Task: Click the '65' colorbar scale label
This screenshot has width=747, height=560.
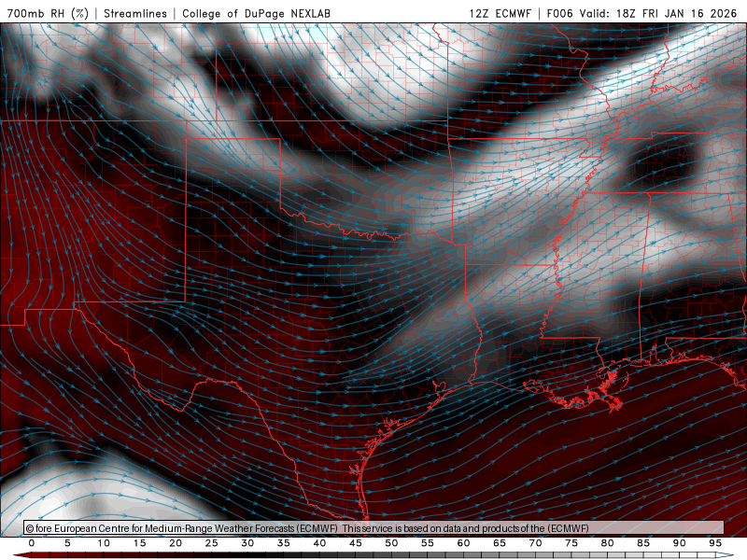Action: click(x=500, y=543)
